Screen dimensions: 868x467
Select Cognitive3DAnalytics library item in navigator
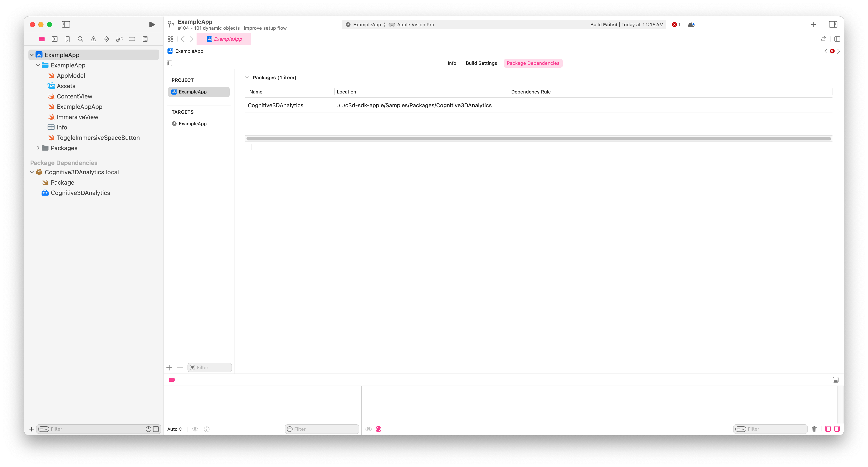(x=80, y=193)
